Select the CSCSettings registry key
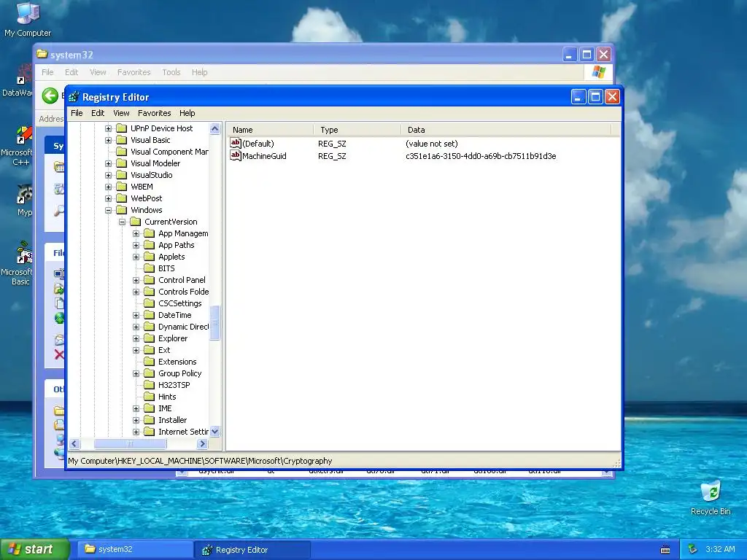The width and height of the screenshot is (747, 560). point(180,303)
